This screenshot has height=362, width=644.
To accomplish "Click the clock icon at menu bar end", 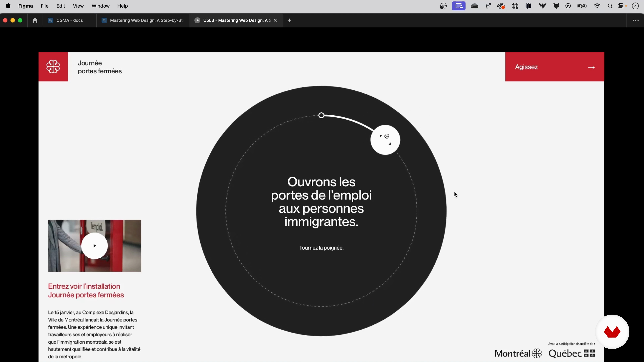I will point(635,6).
